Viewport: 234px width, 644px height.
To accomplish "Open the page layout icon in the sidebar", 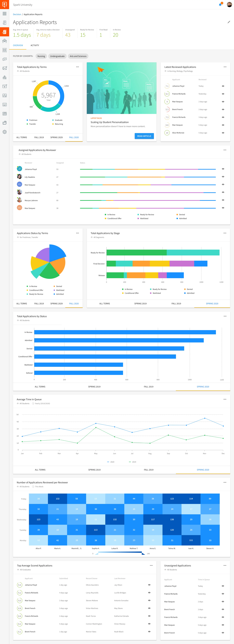I will click(x=4, y=114).
